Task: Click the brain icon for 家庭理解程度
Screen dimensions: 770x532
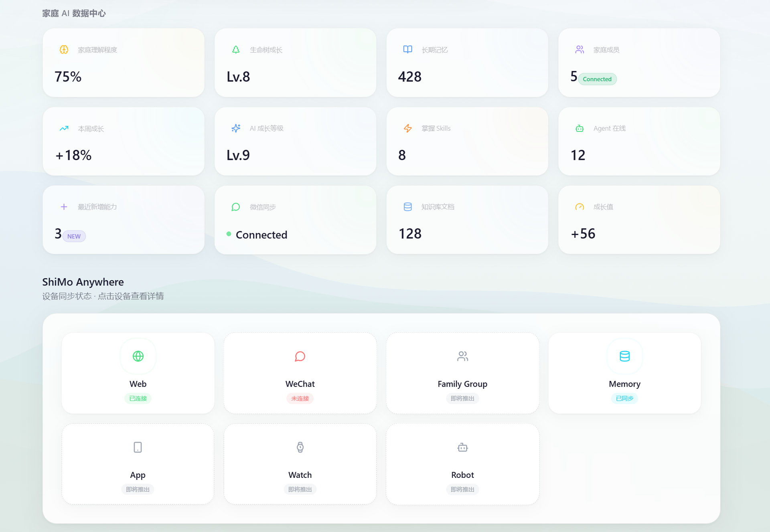Action: coord(64,49)
